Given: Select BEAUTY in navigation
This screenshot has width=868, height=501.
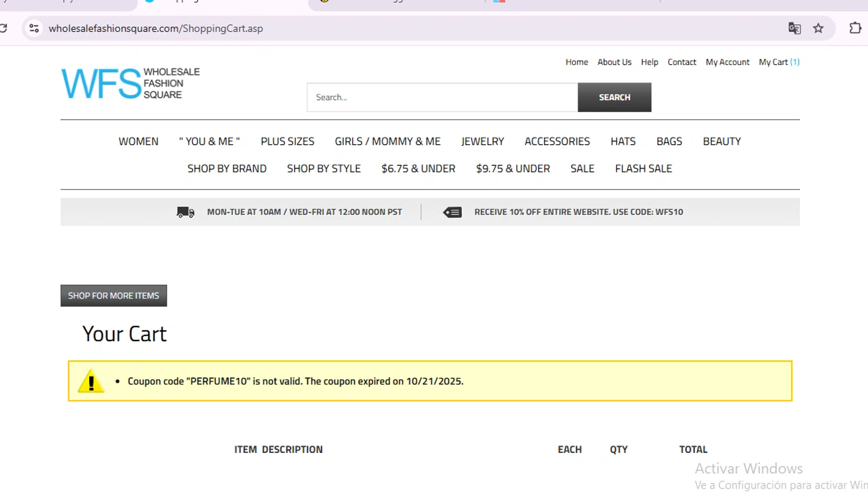Looking at the screenshot, I should [722, 141].
